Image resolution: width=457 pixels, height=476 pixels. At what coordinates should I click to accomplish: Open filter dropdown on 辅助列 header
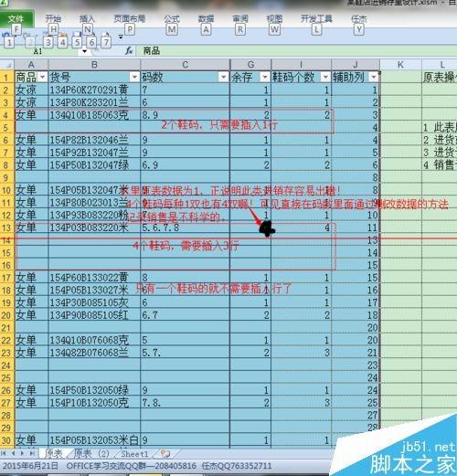pos(374,78)
